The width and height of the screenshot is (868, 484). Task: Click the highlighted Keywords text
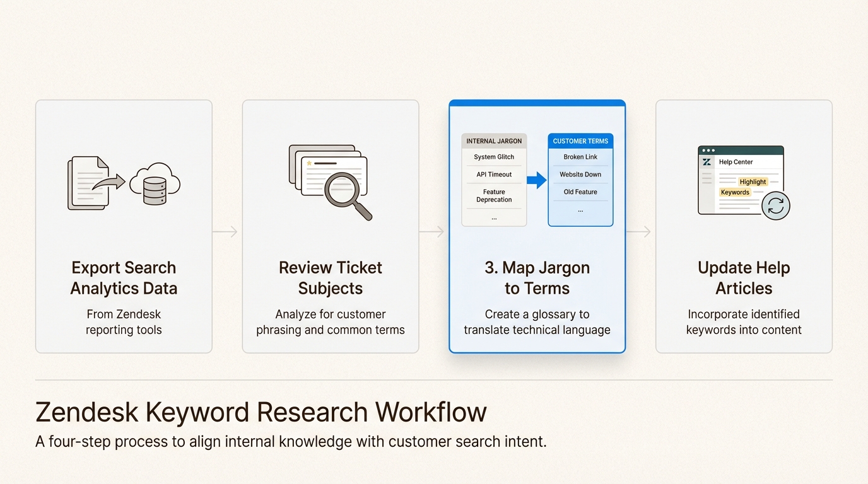click(736, 192)
